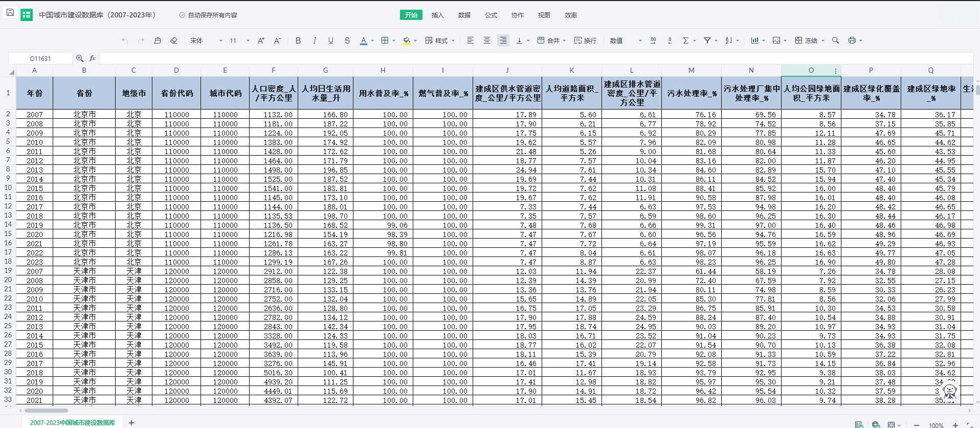Toggle italic formatting
Screen dimensions: 980x428
(315, 40)
